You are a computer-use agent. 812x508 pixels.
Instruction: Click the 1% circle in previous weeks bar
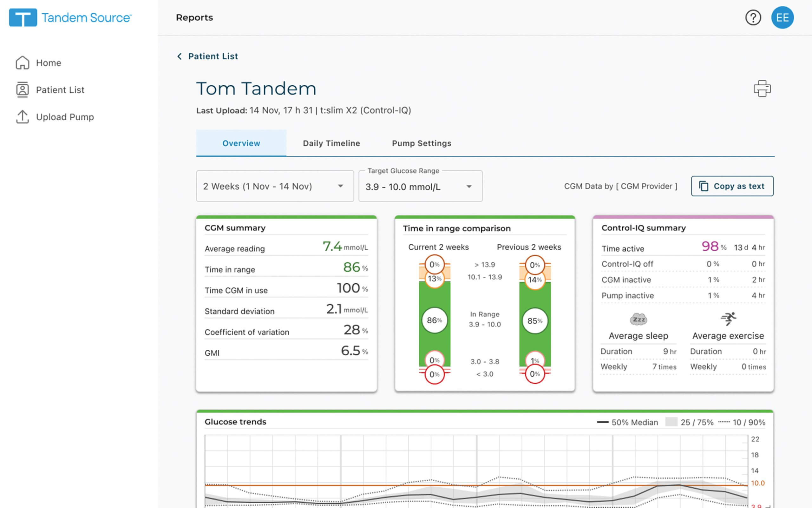[x=534, y=360]
